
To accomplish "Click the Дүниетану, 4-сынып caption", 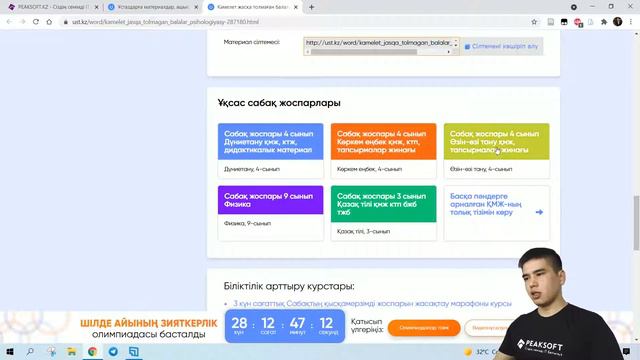I will coord(252,169).
